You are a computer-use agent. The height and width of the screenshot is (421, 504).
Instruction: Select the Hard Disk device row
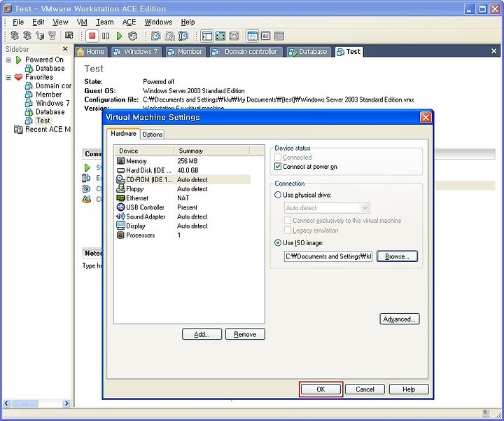click(x=182, y=170)
